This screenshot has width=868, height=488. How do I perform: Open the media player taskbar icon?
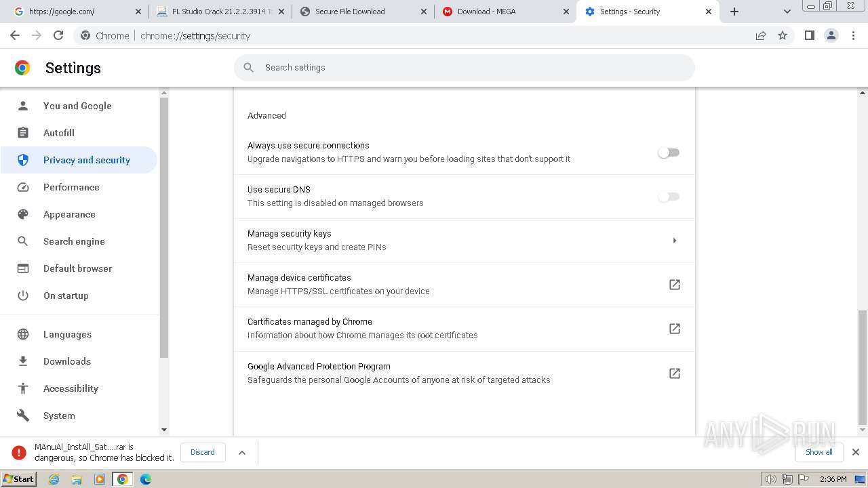100,479
